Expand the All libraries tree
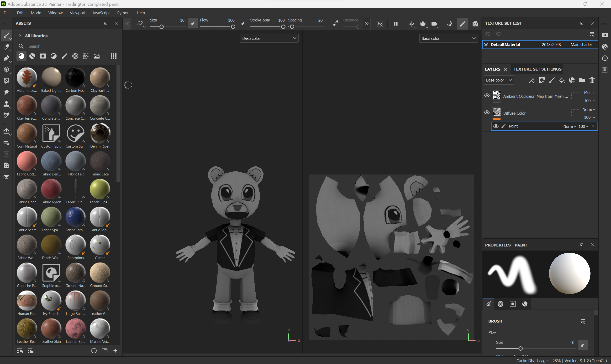The image size is (611, 364). coord(20,36)
